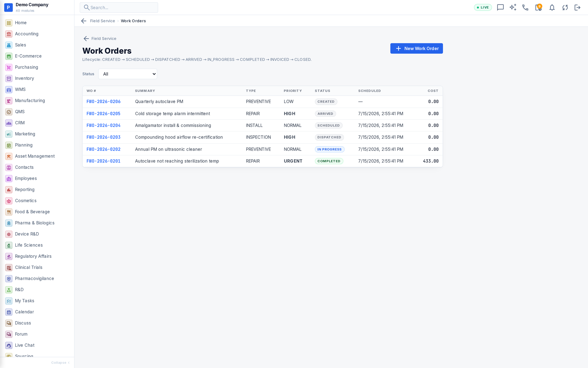Click the COMPLETED status badge
This screenshot has height=368, width=588.
click(x=329, y=161)
